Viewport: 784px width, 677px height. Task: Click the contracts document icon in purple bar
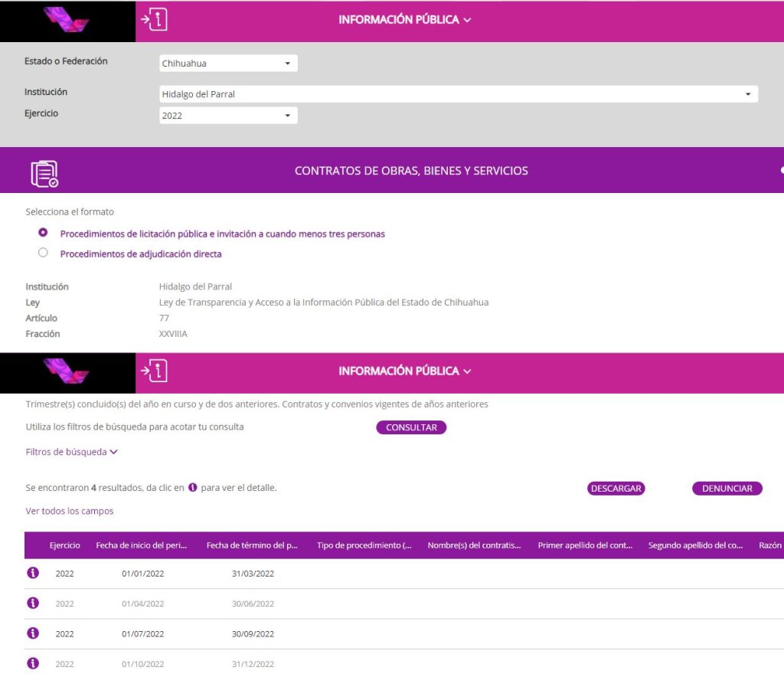44,172
